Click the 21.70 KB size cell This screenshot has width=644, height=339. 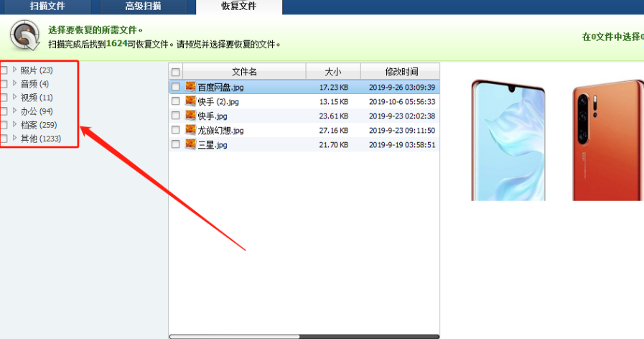click(334, 144)
